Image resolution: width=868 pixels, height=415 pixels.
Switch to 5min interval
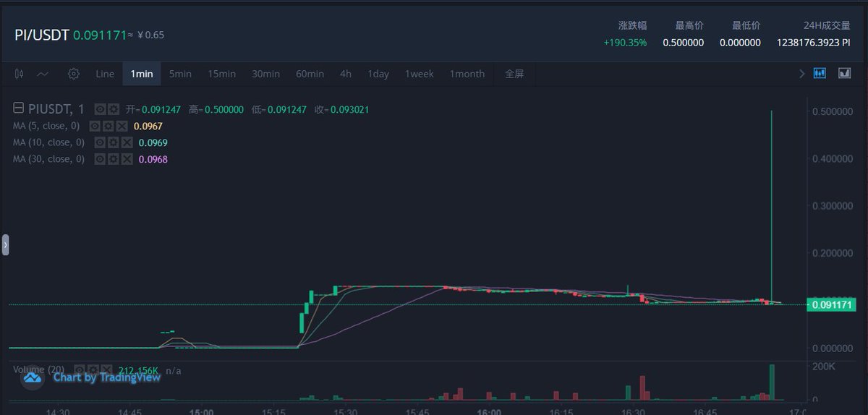(x=180, y=74)
